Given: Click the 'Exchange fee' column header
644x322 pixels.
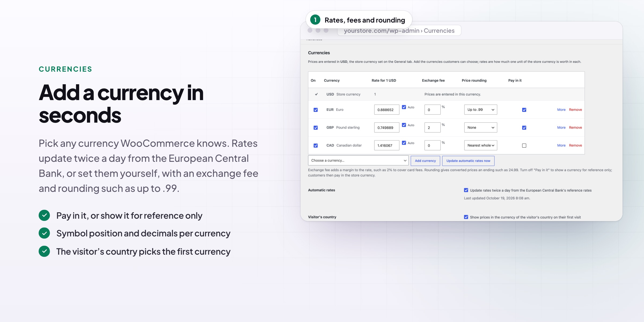Looking at the screenshot, I should (433, 80).
